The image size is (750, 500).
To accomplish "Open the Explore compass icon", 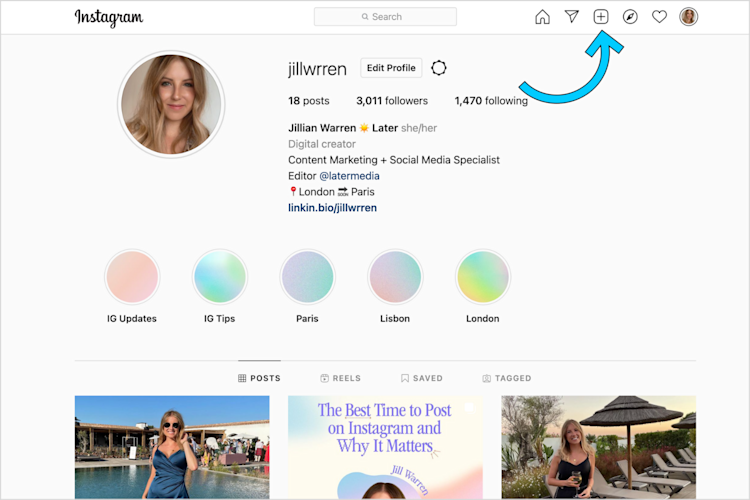I will pyautogui.click(x=630, y=17).
